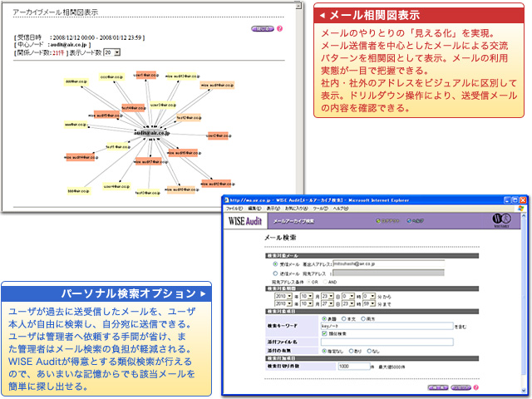This screenshot has height=399, width=532.
Task: Close the correlation diagram with the purple 閉じる button
Action: click(263, 28)
